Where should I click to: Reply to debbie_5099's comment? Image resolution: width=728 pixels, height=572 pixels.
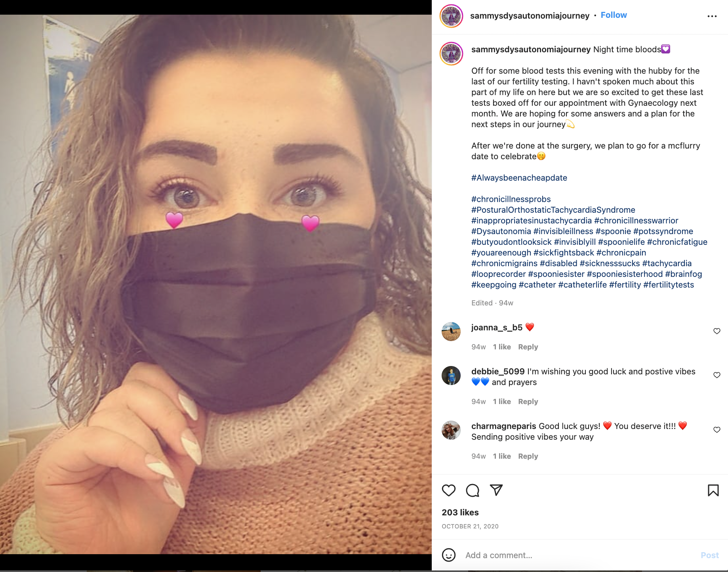tap(528, 401)
